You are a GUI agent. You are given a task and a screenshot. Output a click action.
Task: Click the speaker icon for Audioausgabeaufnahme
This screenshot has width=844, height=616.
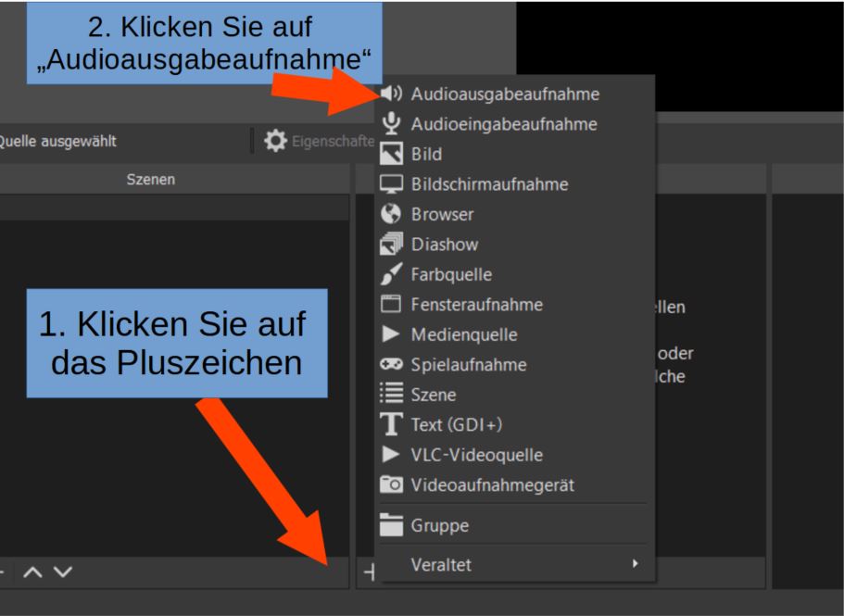(392, 94)
